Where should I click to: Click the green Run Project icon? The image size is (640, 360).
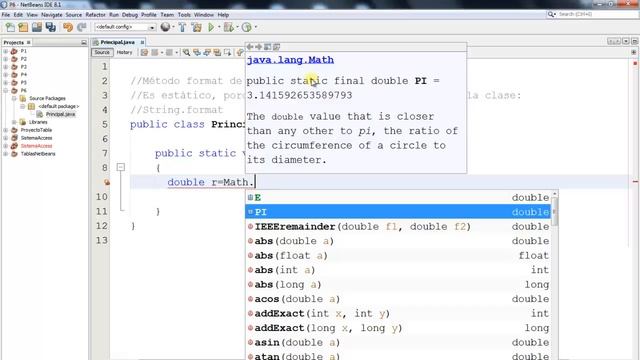tap(211, 27)
